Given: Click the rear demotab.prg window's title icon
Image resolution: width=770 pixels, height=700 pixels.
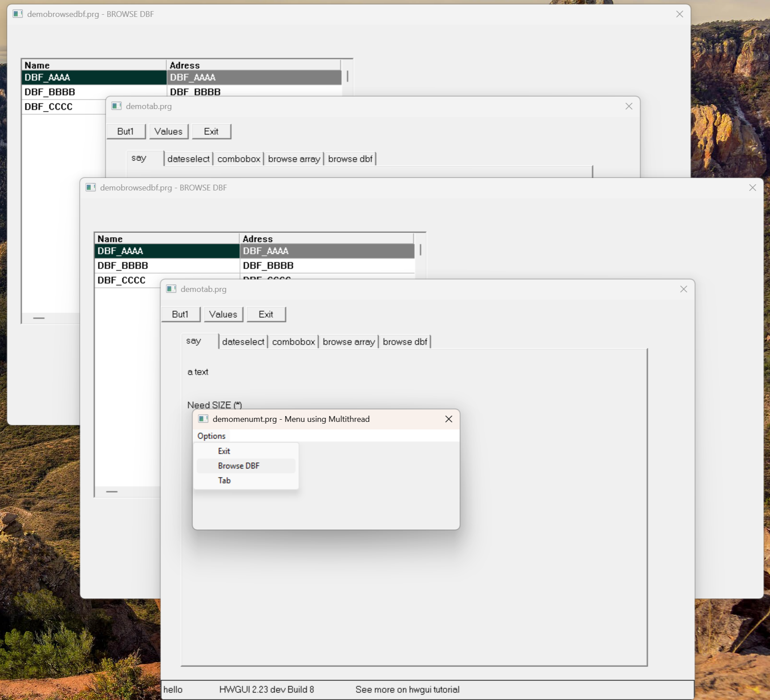Looking at the screenshot, I should tap(117, 106).
